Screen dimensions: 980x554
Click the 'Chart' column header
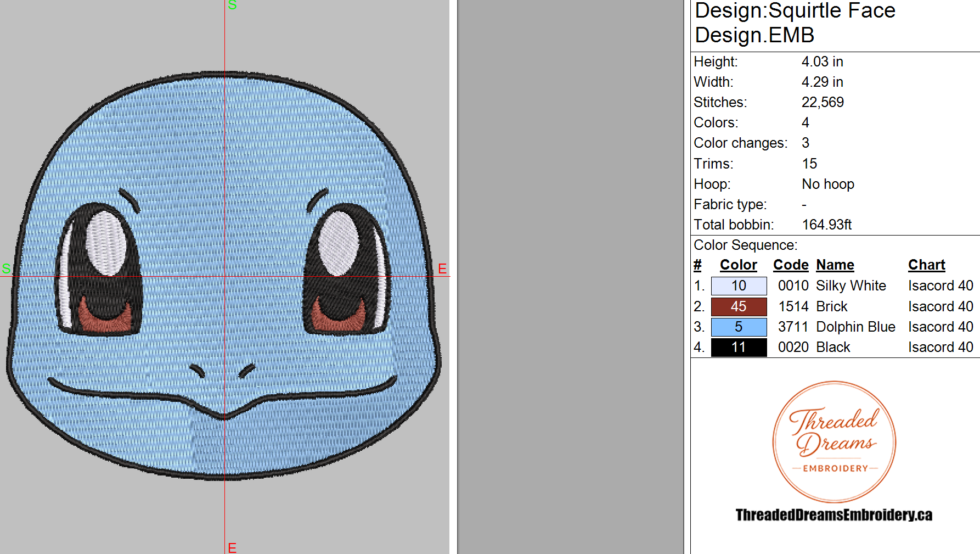927,265
